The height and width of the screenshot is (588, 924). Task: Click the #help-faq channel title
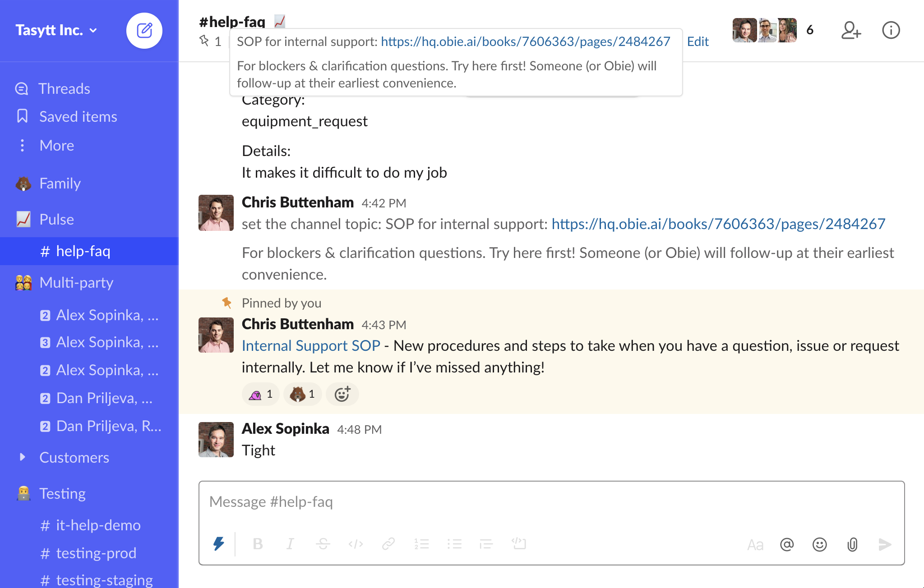tap(232, 21)
